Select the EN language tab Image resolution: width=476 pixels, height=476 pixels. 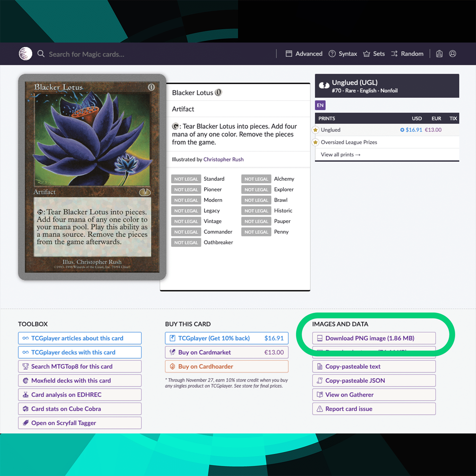pyautogui.click(x=320, y=105)
